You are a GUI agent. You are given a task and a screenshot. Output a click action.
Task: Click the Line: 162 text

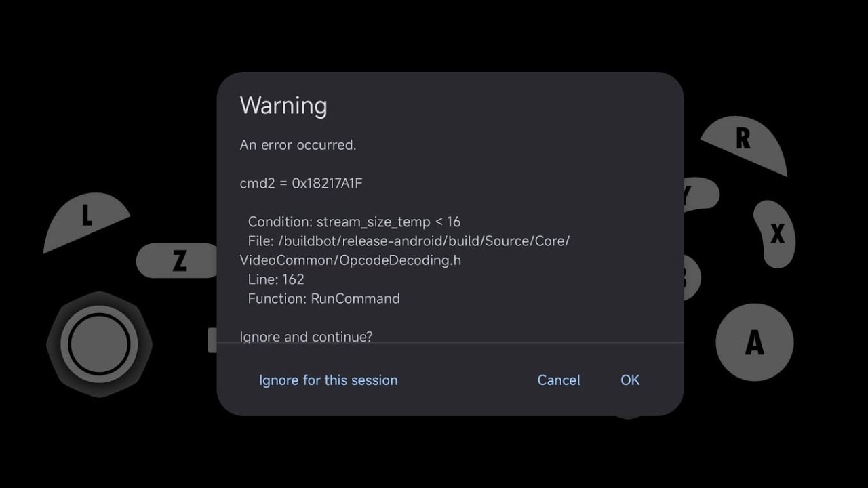[x=276, y=279]
